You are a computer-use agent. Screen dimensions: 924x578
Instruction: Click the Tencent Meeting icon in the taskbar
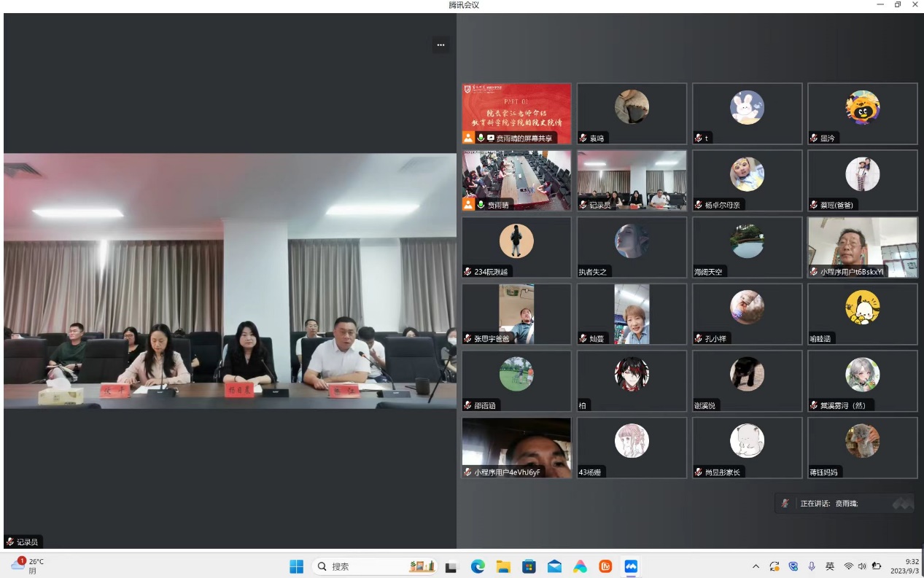(631, 566)
